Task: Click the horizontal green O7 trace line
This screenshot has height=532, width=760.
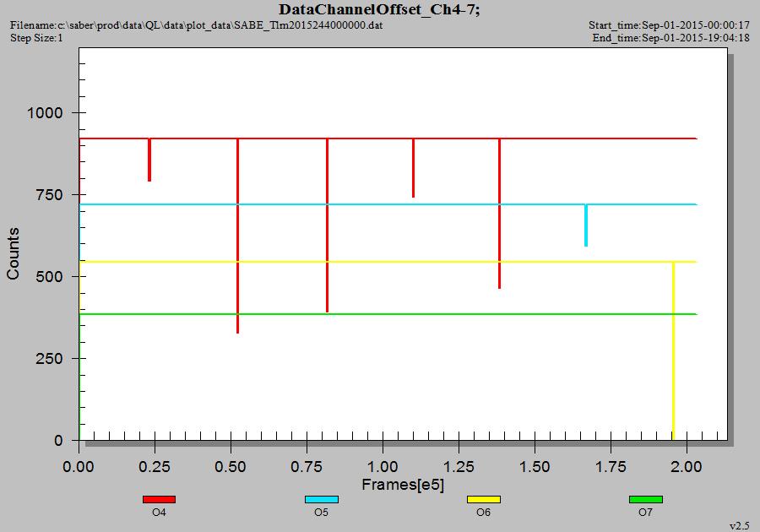Action: click(388, 314)
